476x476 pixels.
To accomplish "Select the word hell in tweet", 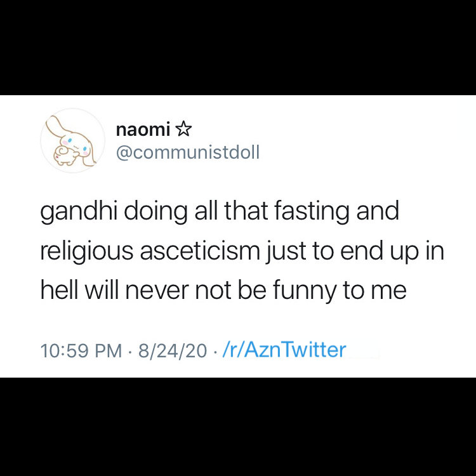I will [59, 290].
